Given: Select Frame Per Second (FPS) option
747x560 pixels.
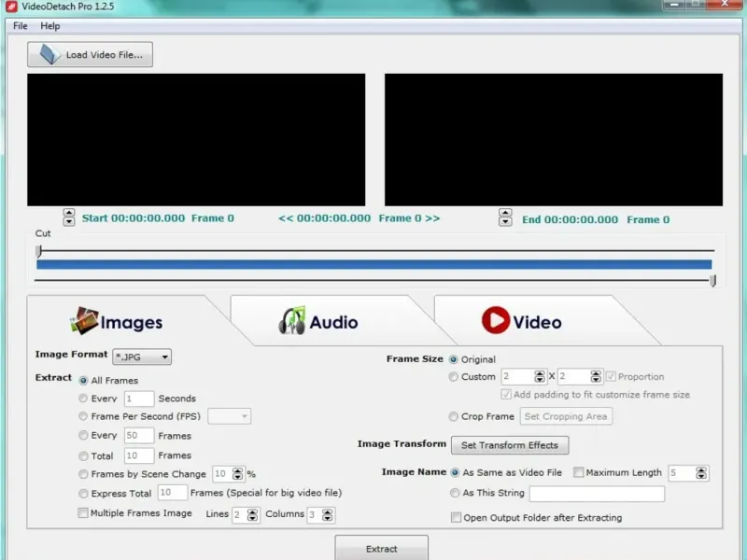Looking at the screenshot, I should click(83, 416).
